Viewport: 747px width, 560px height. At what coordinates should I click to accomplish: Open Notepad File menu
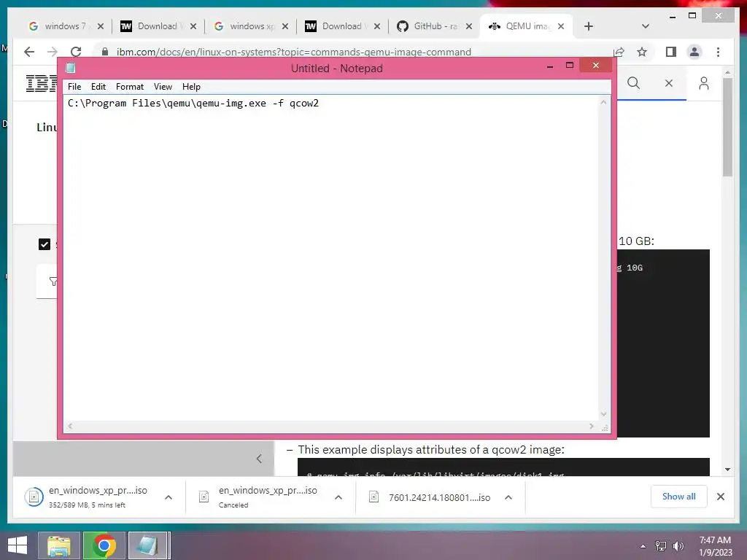(74, 87)
